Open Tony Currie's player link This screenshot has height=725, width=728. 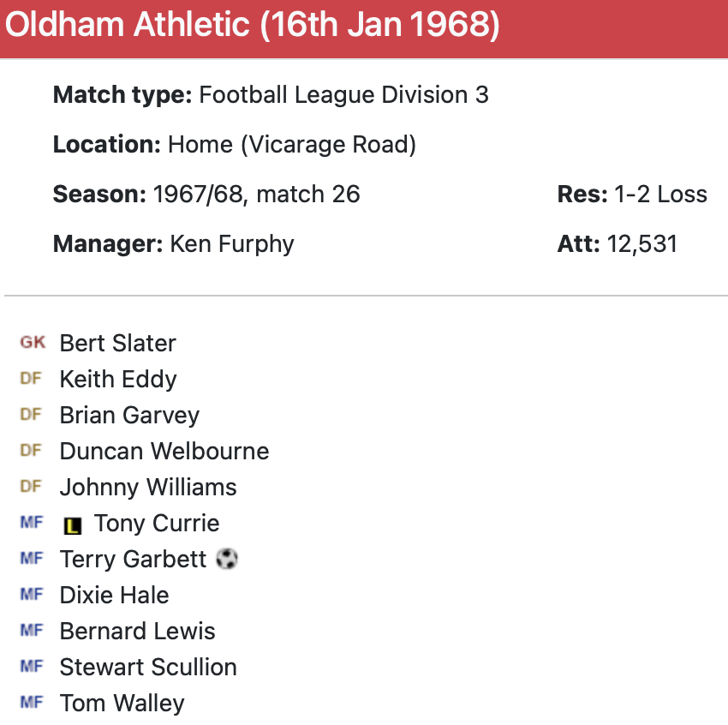[156, 523]
